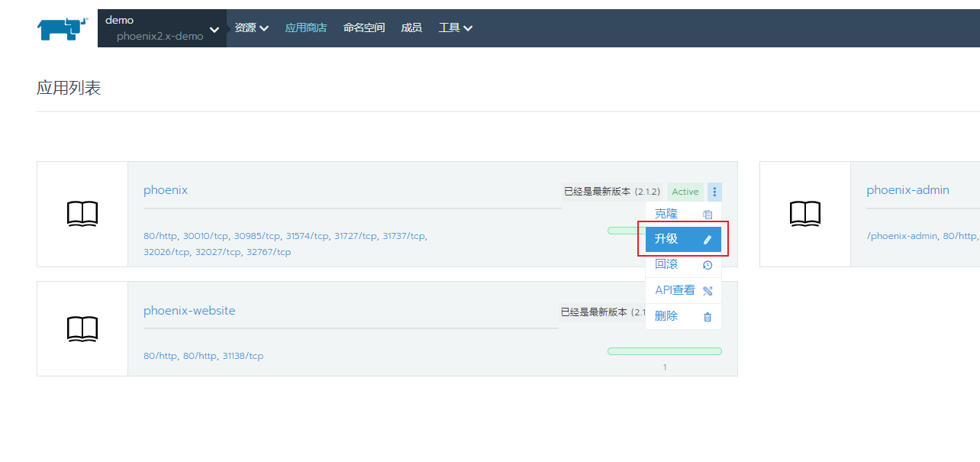Open the 成员 tab

(411, 28)
